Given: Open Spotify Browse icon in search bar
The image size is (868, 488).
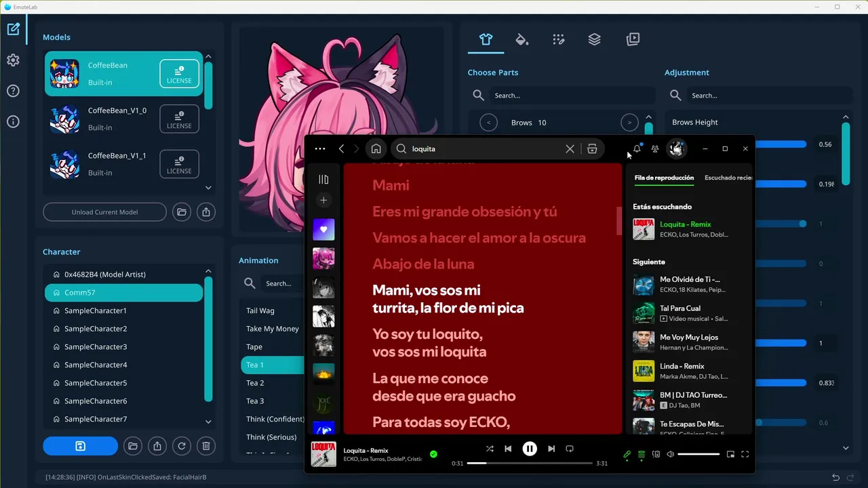Looking at the screenshot, I should (592, 149).
